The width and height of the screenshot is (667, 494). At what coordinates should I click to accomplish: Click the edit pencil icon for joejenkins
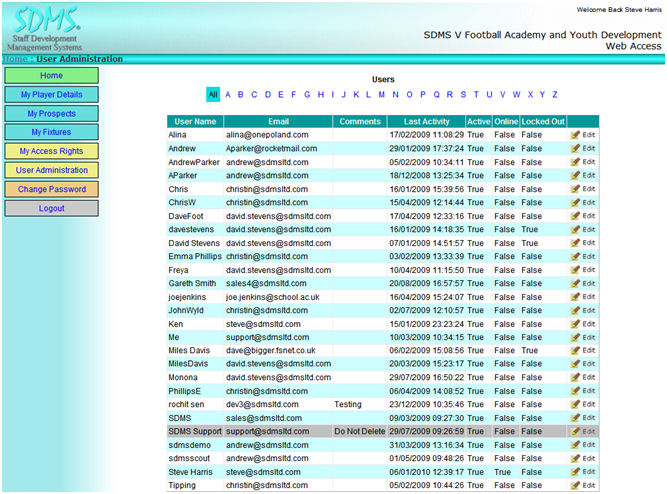click(x=575, y=297)
